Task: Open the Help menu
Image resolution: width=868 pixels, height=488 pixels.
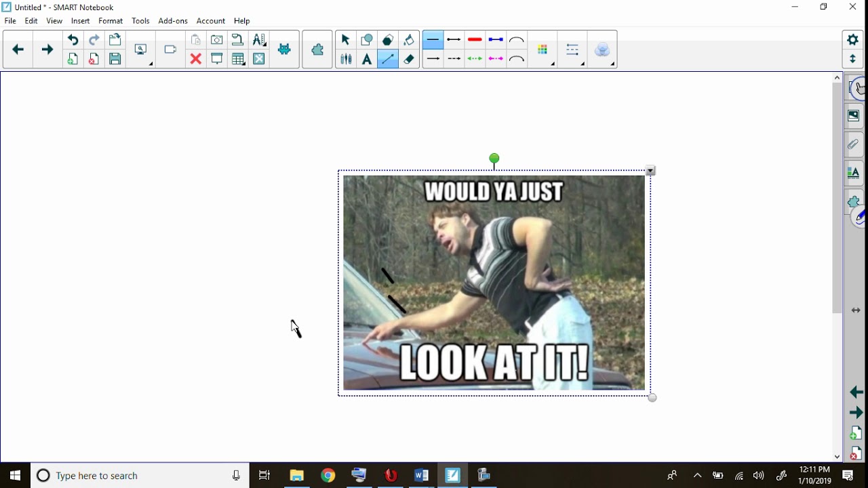Action: pyautogui.click(x=242, y=21)
